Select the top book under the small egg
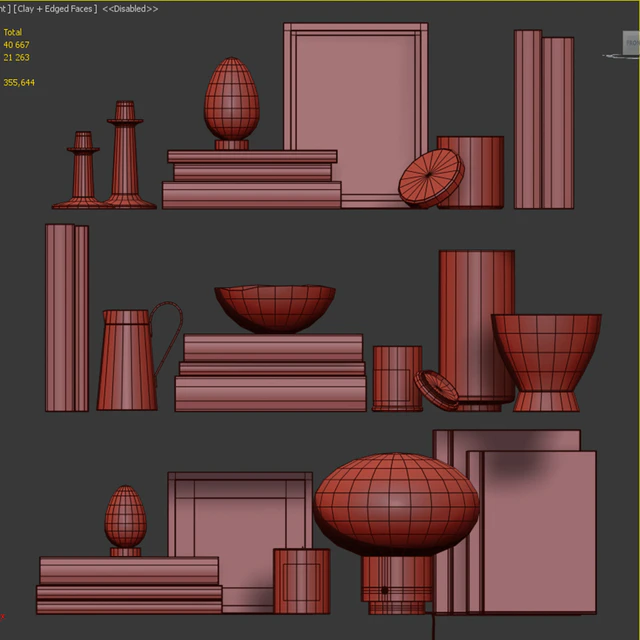Viewport: 640px width, 640px height. point(129,571)
